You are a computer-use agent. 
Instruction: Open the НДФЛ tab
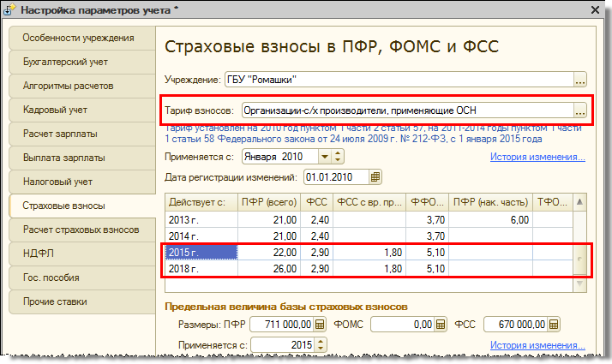(82, 254)
